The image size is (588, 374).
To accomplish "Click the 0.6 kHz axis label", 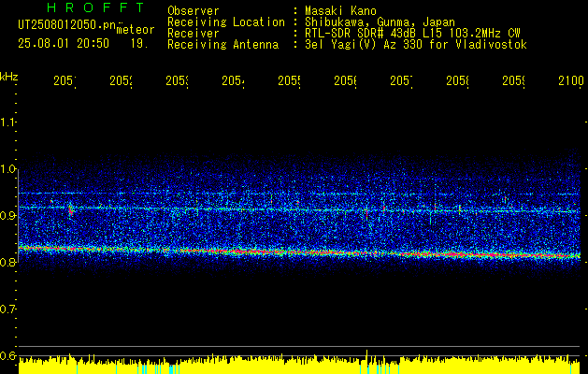I will (x=7, y=355).
